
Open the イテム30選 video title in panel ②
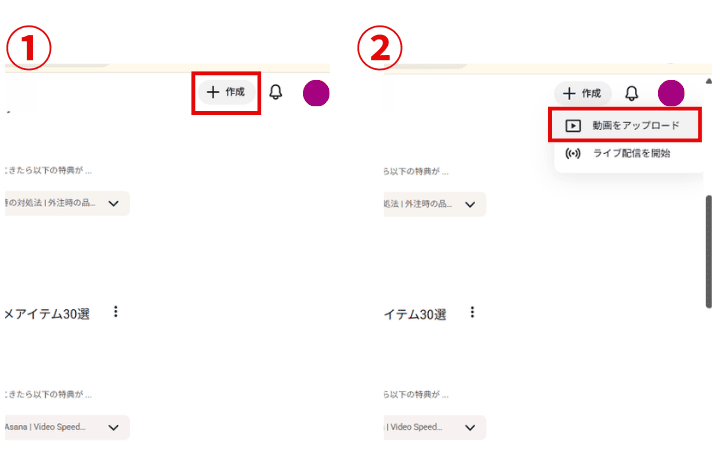point(418,314)
